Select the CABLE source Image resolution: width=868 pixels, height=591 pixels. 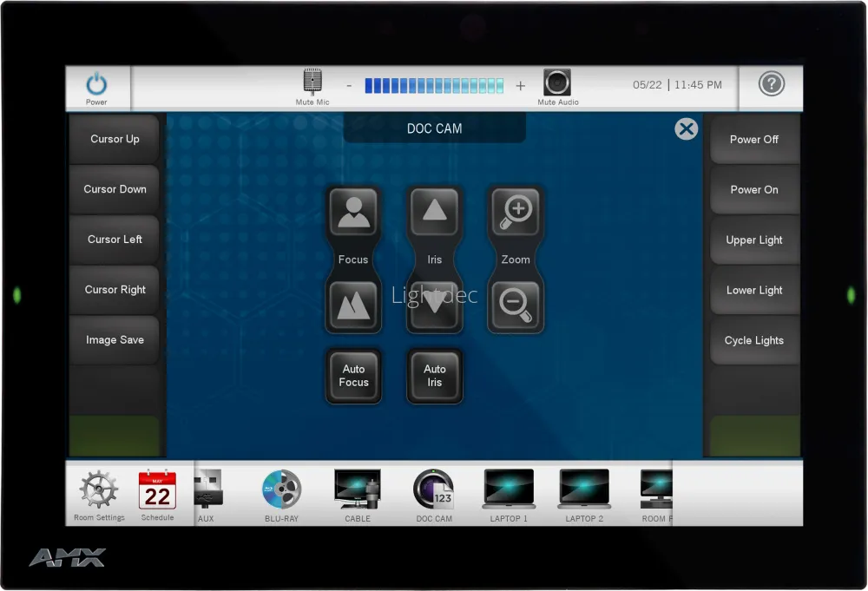point(357,491)
